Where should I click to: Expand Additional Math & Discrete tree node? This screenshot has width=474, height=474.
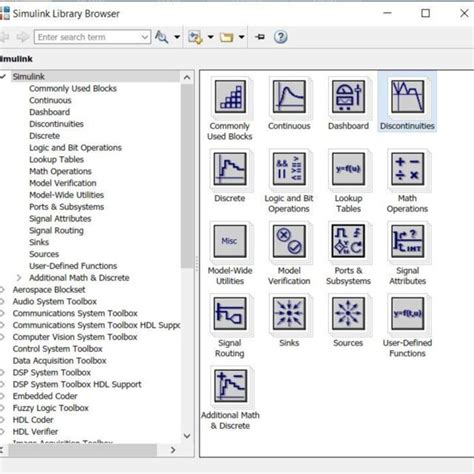click(x=19, y=278)
